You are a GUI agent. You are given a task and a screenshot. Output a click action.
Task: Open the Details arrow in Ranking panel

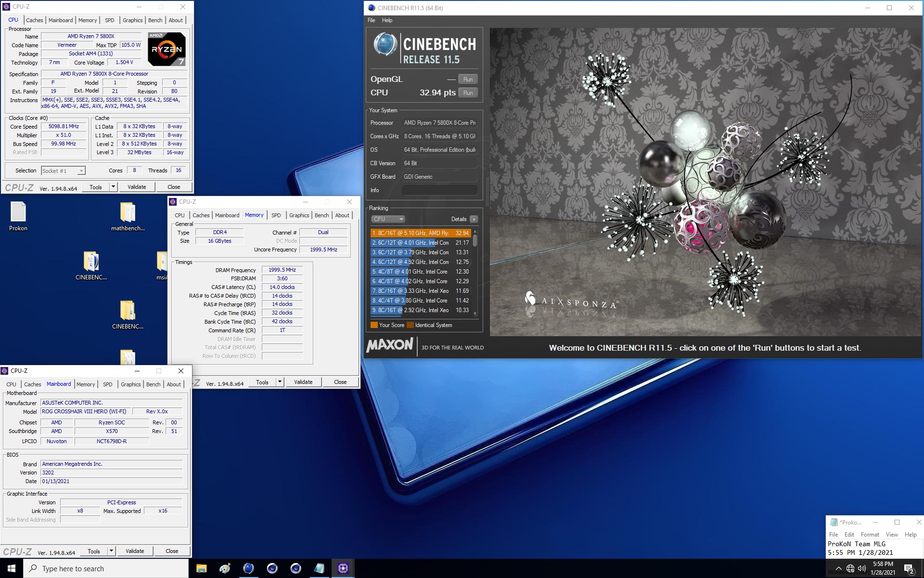tap(474, 219)
